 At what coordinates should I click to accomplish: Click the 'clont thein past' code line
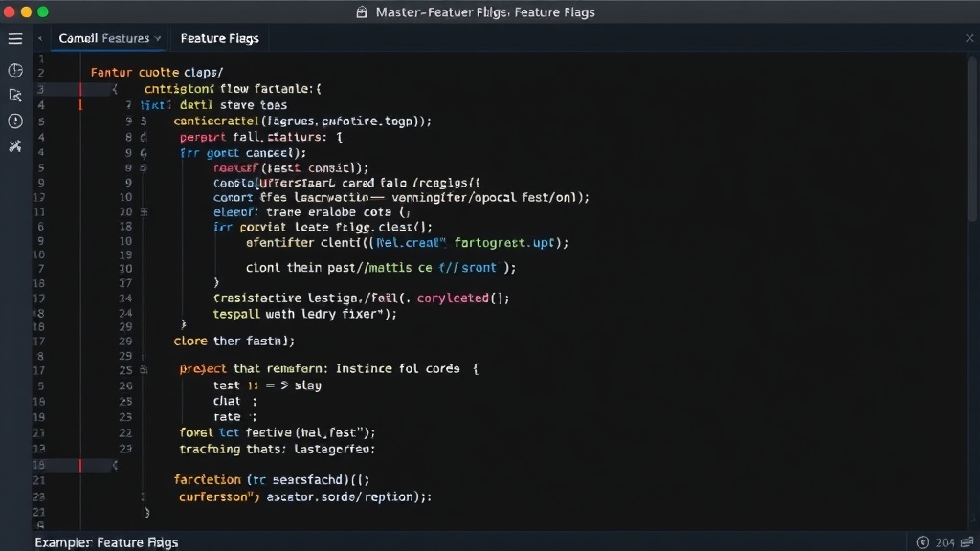coord(381,268)
